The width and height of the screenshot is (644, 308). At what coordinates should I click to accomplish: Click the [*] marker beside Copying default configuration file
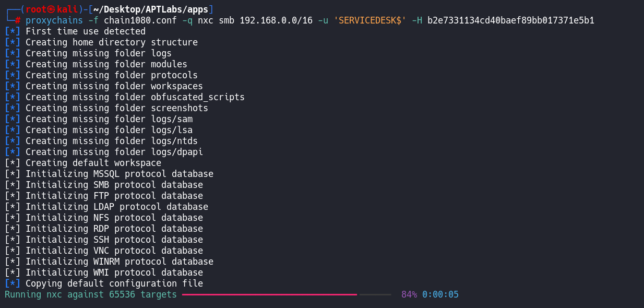click(13, 283)
